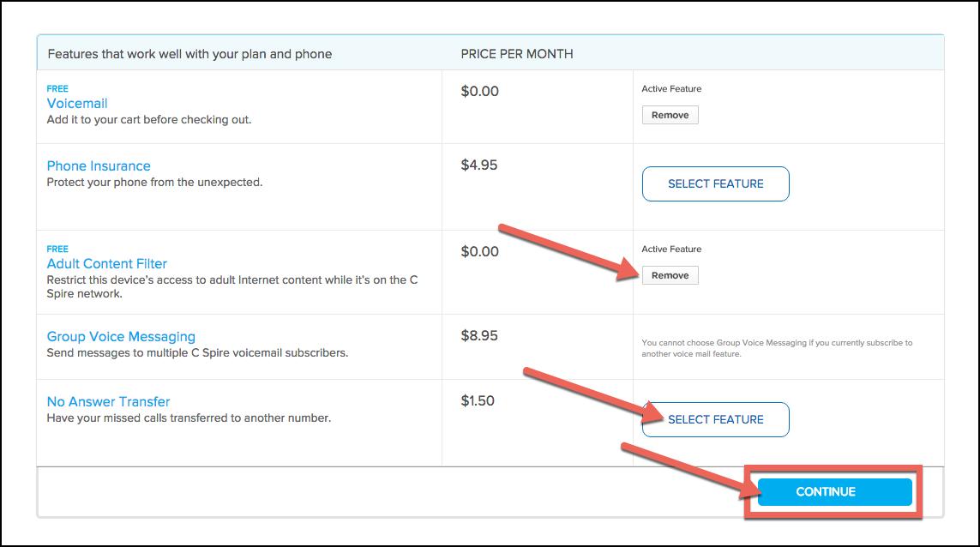Image resolution: width=980 pixels, height=547 pixels.
Task: Remove the Adult Content Filter feature
Action: point(670,275)
